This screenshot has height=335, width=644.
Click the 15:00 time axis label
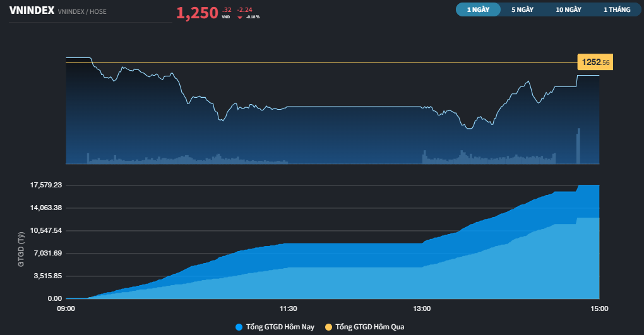(599, 309)
